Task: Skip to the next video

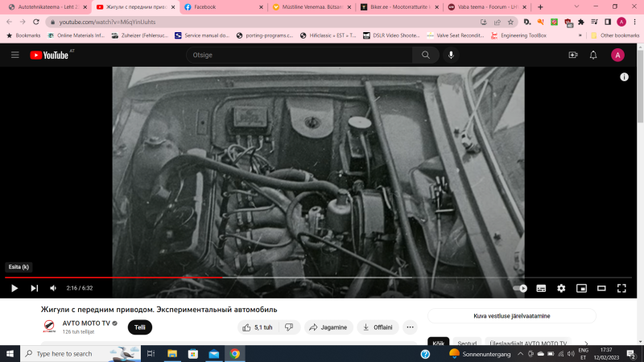Action: click(x=35, y=288)
